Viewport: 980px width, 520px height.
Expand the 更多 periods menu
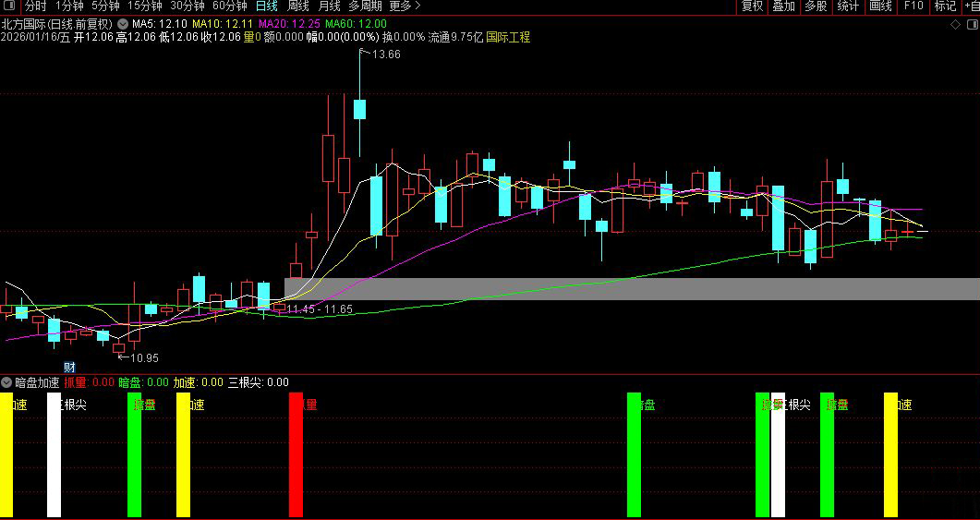(405, 6)
